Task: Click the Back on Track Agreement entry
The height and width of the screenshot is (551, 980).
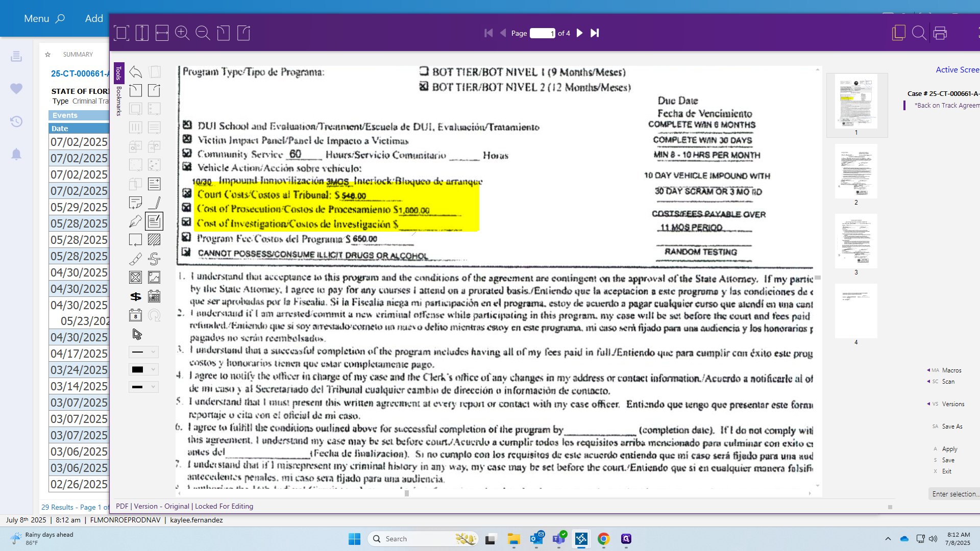Action: click(947, 106)
